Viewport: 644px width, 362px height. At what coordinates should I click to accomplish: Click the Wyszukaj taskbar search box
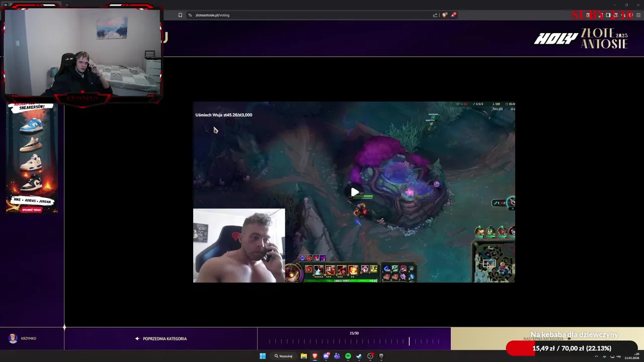click(284, 356)
